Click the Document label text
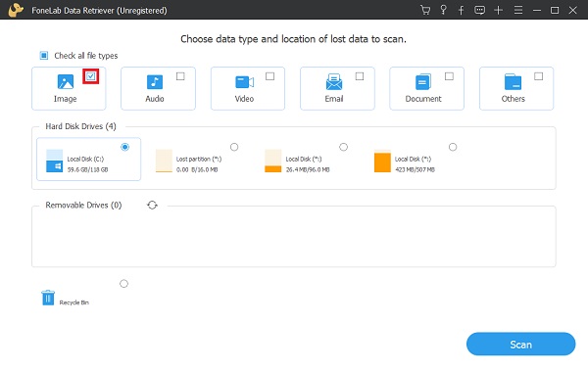Screen dimensions: 588x370 (423, 99)
